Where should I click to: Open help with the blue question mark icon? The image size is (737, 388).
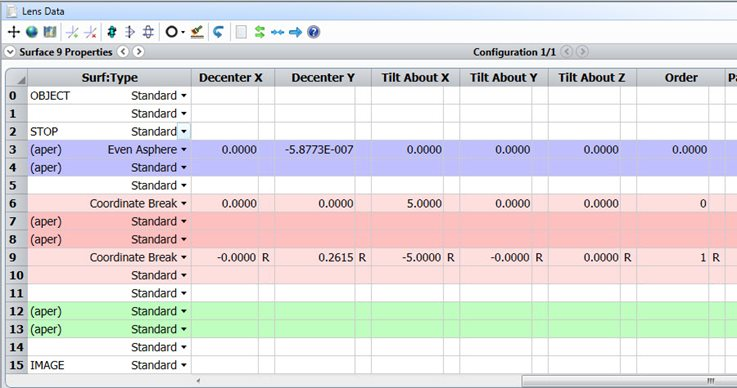click(314, 32)
